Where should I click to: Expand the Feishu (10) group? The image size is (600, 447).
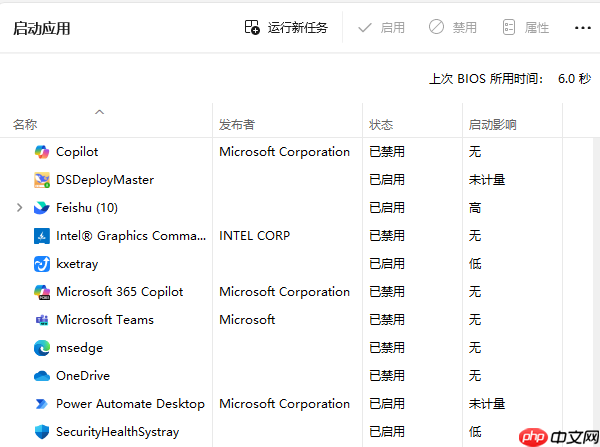[x=20, y=208]
